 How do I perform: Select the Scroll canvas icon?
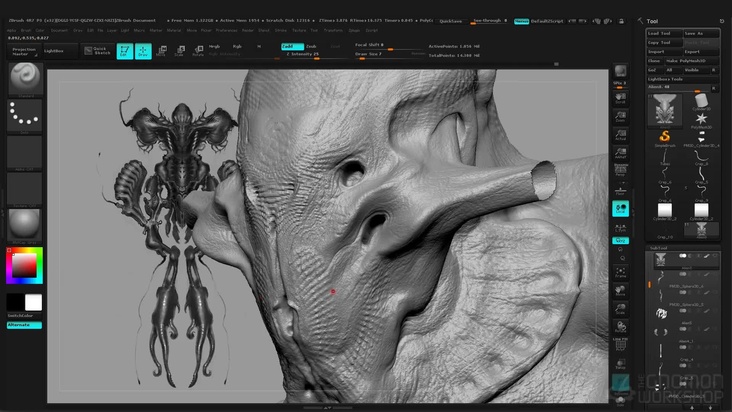pos(620,98)
